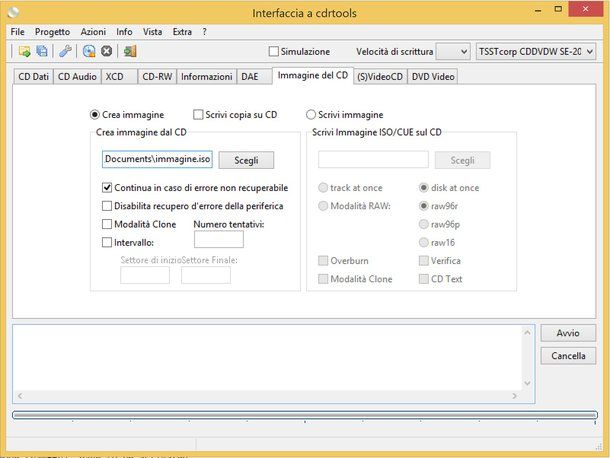610x458 pixels.
Task: Click the round stop X toolbar icon
Action: 106,51
